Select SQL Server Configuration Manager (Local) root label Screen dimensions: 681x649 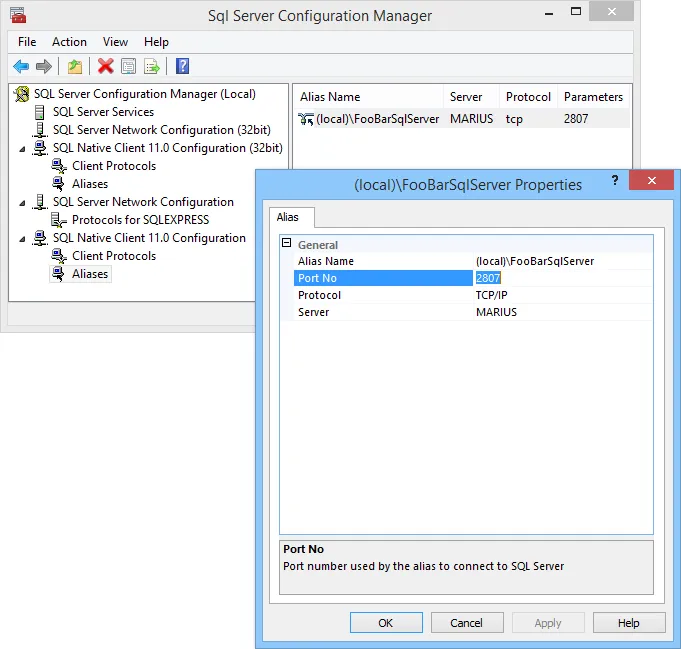145,94
